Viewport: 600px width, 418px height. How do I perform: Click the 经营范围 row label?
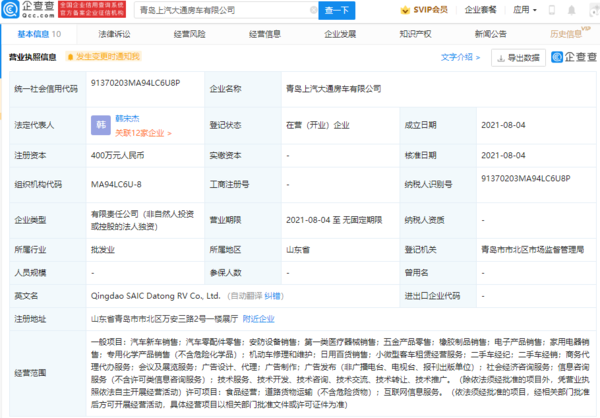30,373
